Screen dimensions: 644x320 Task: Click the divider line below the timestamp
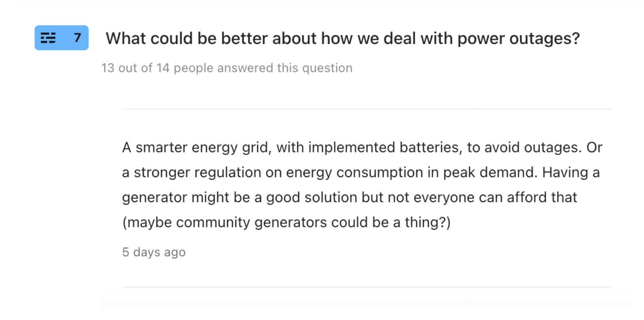(367, 287)
